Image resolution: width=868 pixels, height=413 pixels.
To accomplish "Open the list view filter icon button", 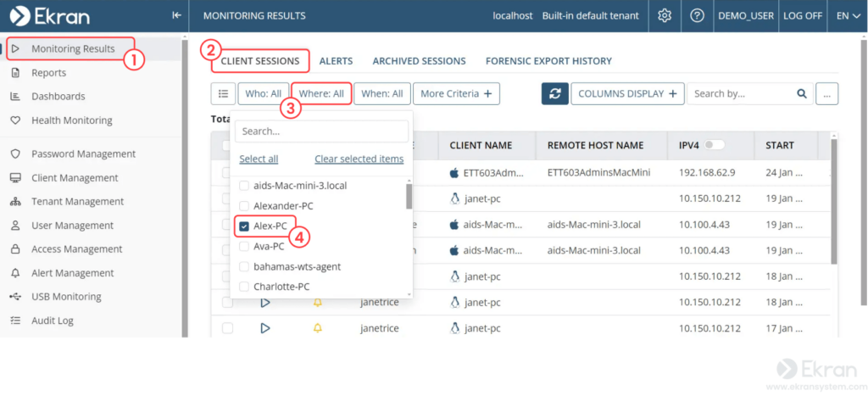I will tap(223, 93).
